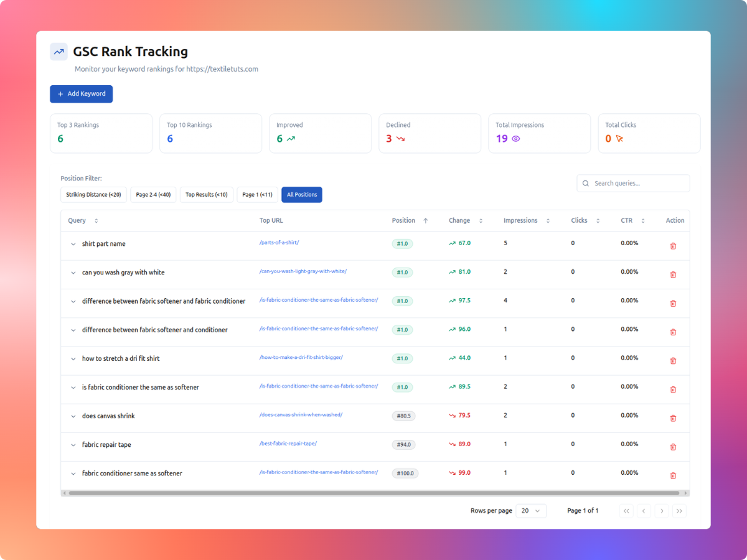Click the upward trend icon in Improved card
The width and height of the screenshot is (747, 560).
click(291, 139)
